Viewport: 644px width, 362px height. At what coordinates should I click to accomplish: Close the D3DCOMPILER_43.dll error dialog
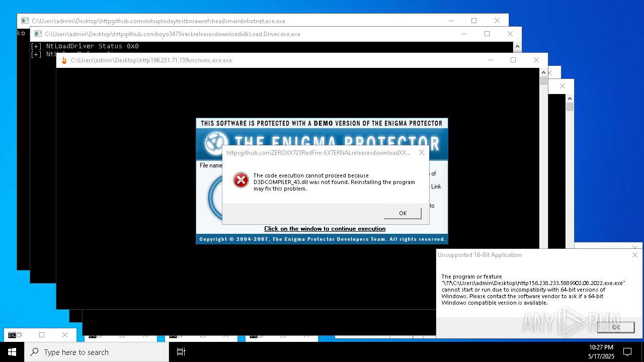coord(422,152)
